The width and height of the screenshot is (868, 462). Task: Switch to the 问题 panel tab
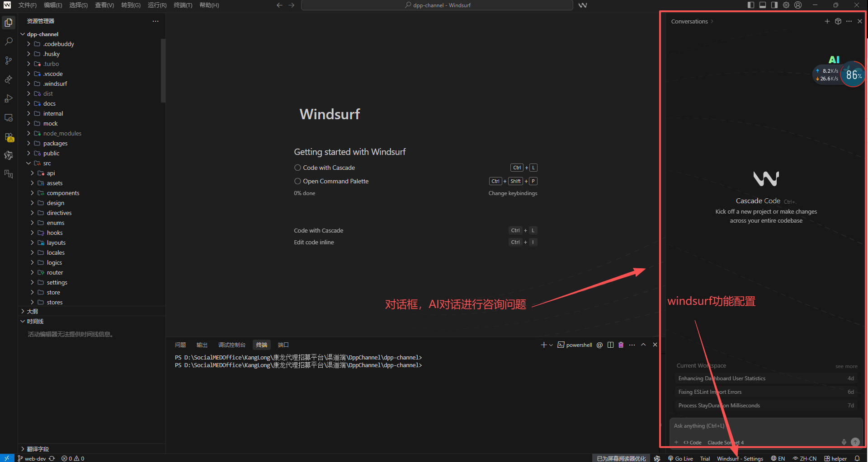pos(180,345)
